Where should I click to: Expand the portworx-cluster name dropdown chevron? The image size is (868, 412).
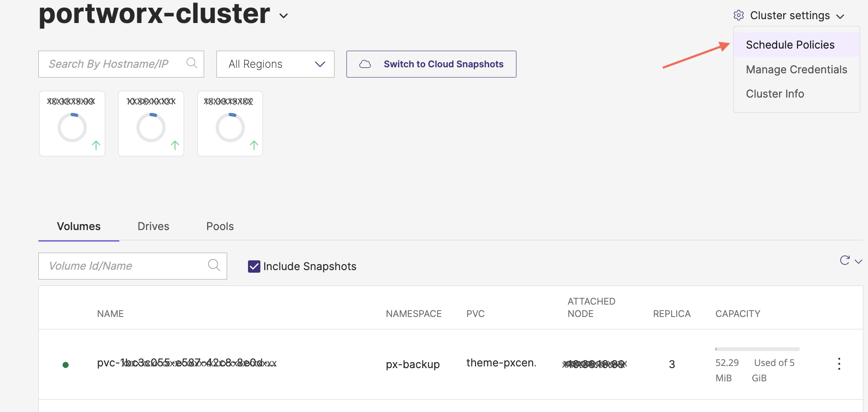tap(283, 16)
